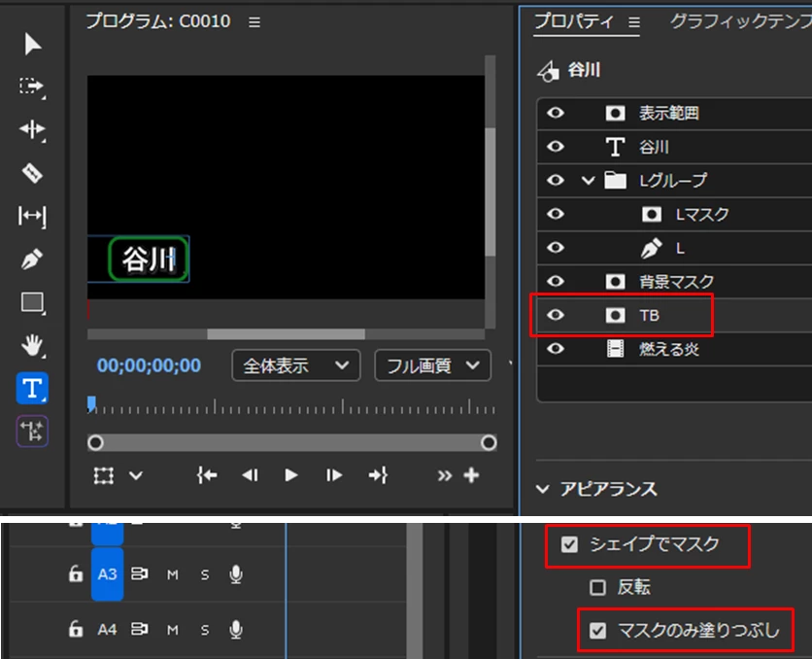
Task: Select the Lマスク layer row
Action: click(674, 214)
